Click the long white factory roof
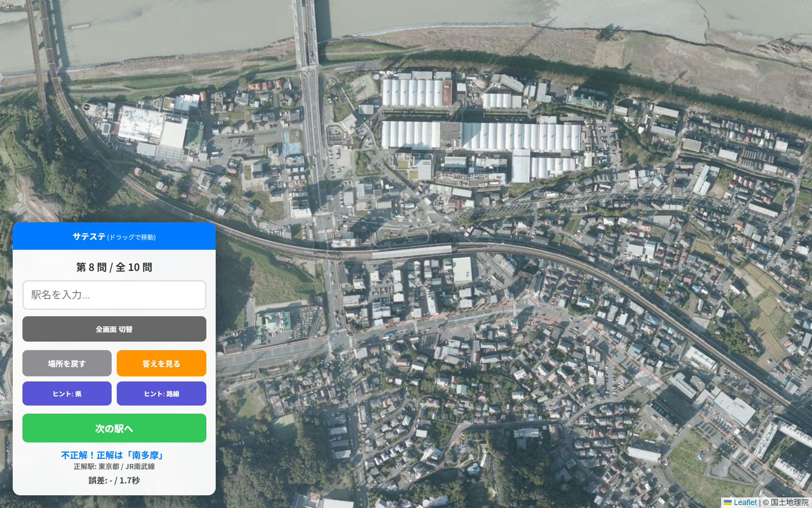Image resolution: width=812 pixels, height=508 pixels. tap(521, 137)
